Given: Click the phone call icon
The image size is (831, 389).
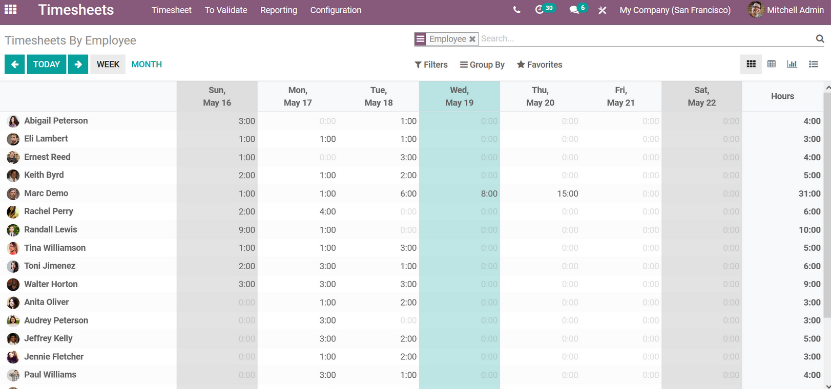Looking at the screenshot, I should pyautogui.click(x=517, y=10).
